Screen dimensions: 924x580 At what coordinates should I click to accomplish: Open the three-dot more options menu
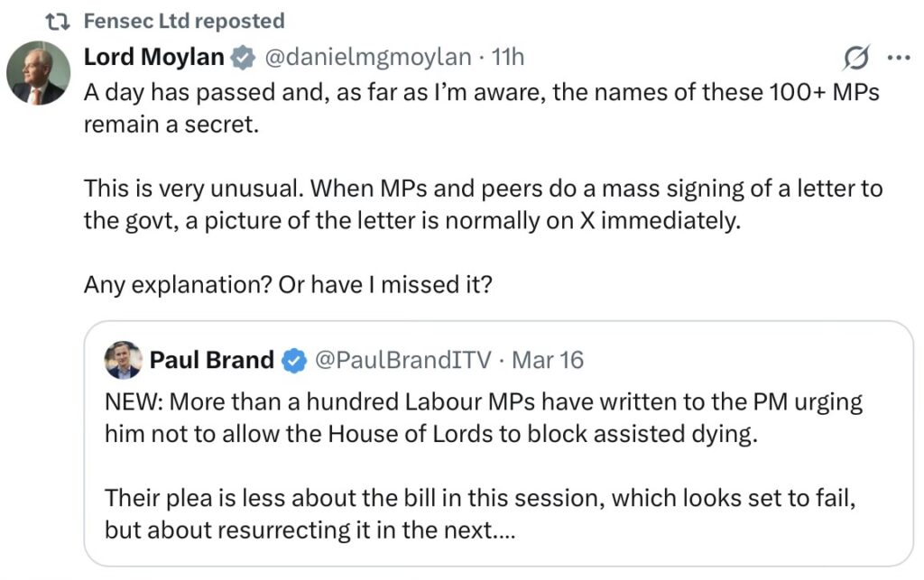899,59
